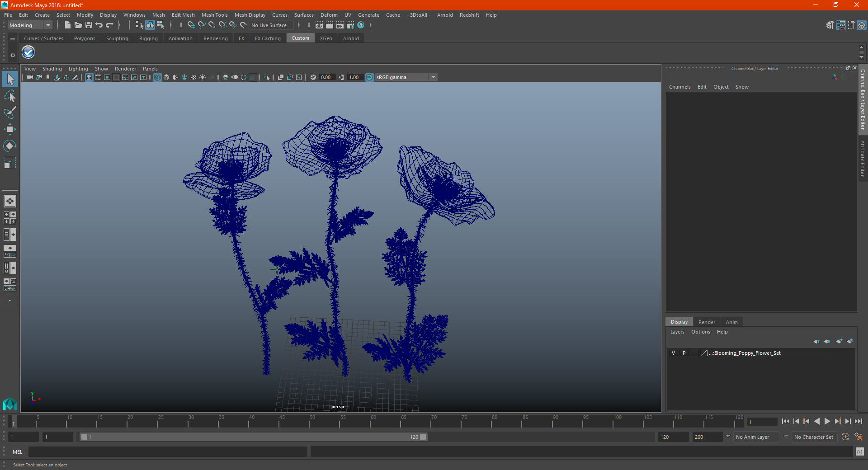Viewport: 868px width, 470px height.
Task: Step forward one key
Action: 837,421
